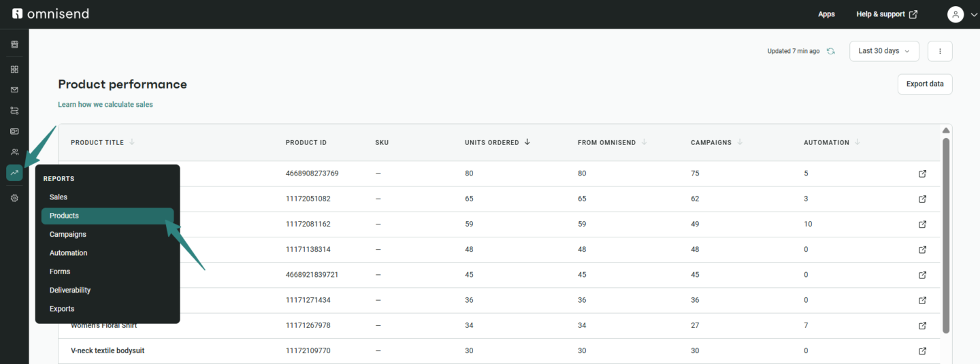Select Deliverability in the Reports menu
Screen dimensions: 980x364
coord(70,291)
